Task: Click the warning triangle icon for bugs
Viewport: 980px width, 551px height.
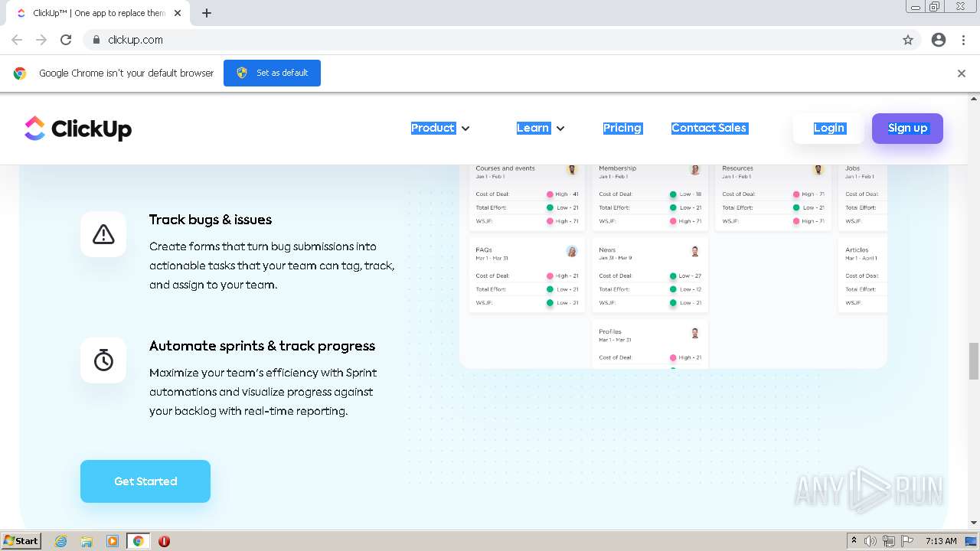Action: tap(103, 234)
